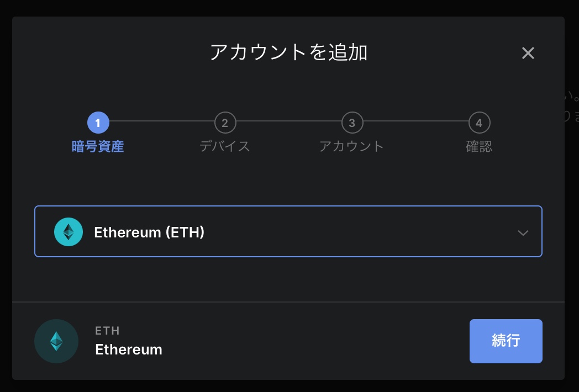The height and width of the screenshot is (392, 579).
Task: Click step 1 circle in the stepper
Action: [x=98, y=123]
